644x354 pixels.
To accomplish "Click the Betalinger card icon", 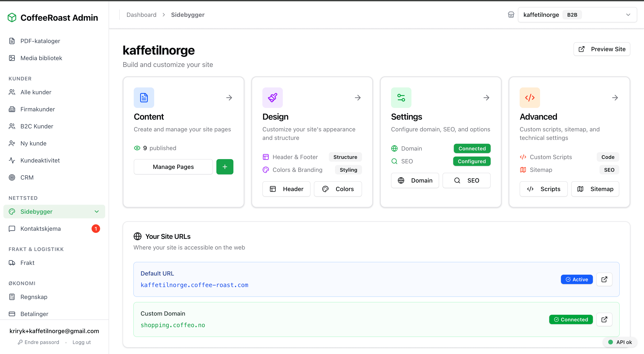I will (x=12, y=314).
